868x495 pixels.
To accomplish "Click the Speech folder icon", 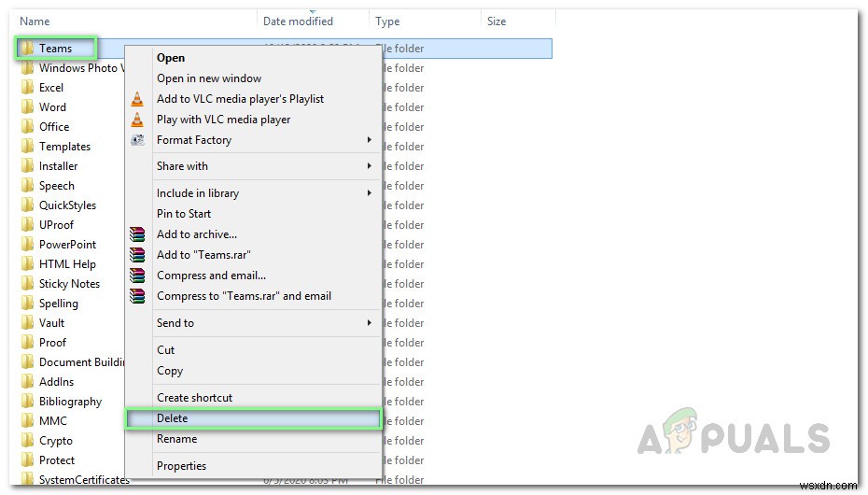I will (27, 186).
